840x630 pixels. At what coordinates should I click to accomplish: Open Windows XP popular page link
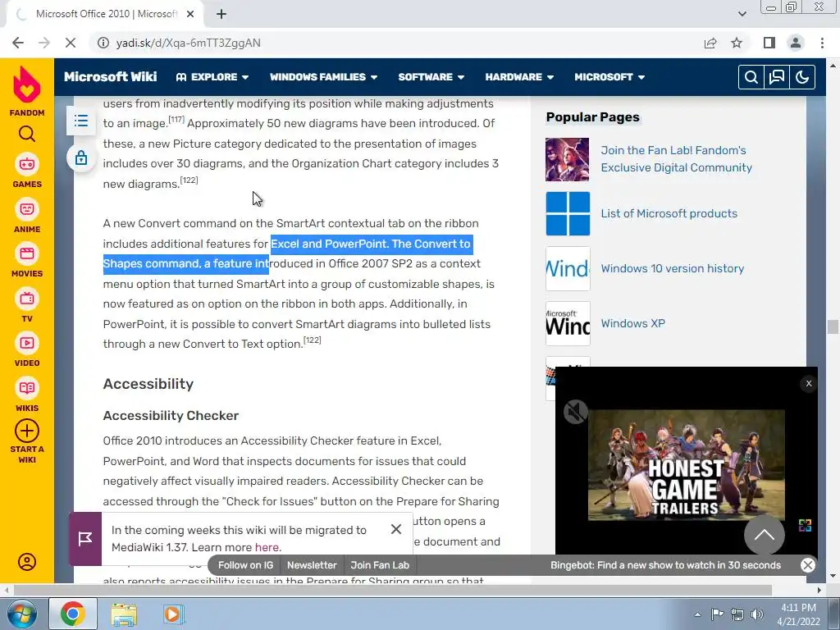click(632, 323)
